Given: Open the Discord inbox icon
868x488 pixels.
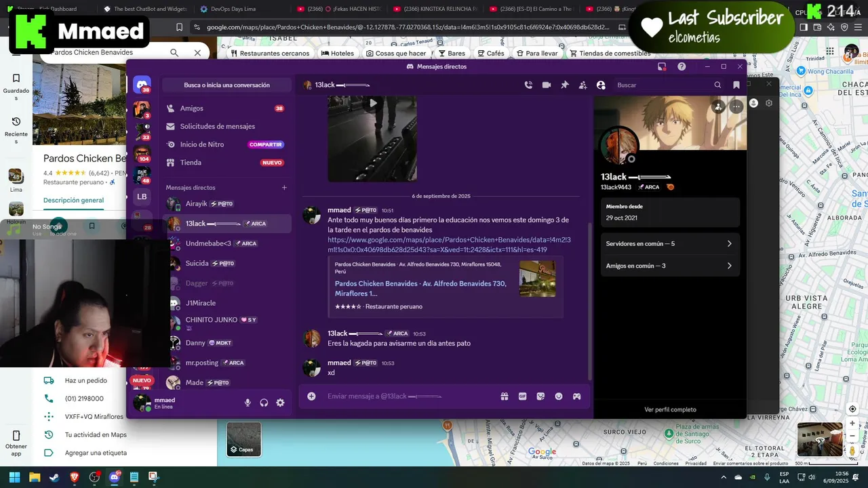Looking at the screenshot, I should tap(662, 66).
